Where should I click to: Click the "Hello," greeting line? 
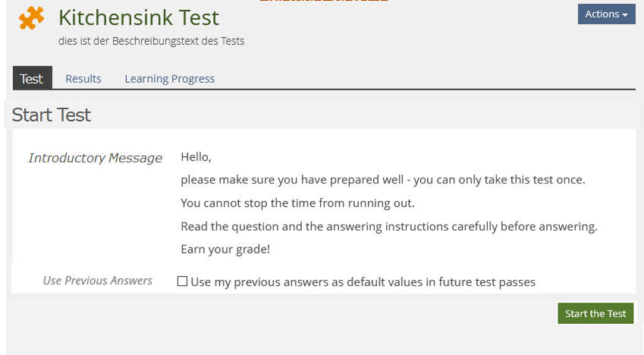click(x=196, y=158)
